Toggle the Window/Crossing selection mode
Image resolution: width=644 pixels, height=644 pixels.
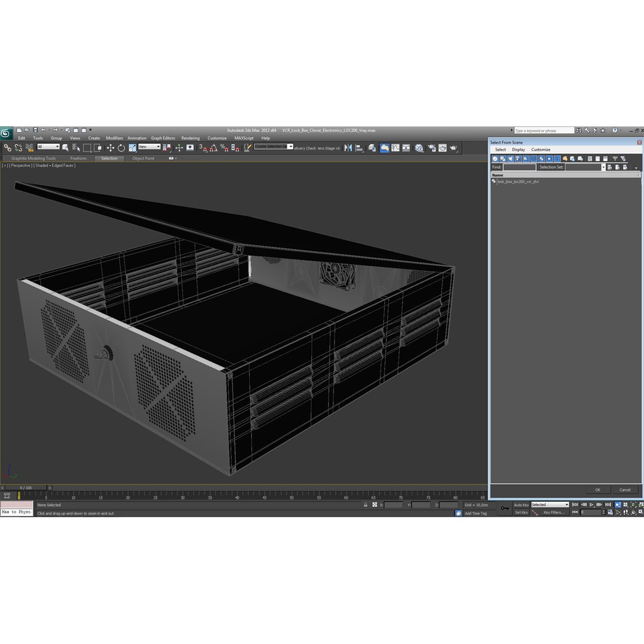click(98, 148)
